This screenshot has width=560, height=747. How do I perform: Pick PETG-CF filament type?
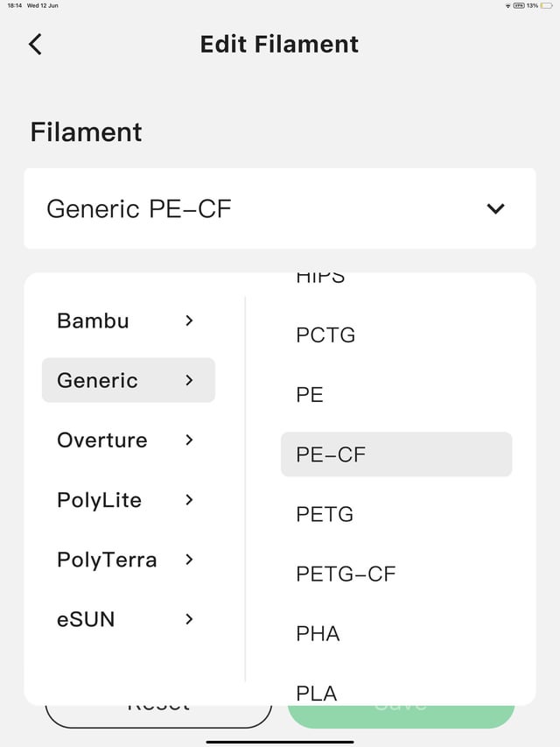click(x=346, y=574)
